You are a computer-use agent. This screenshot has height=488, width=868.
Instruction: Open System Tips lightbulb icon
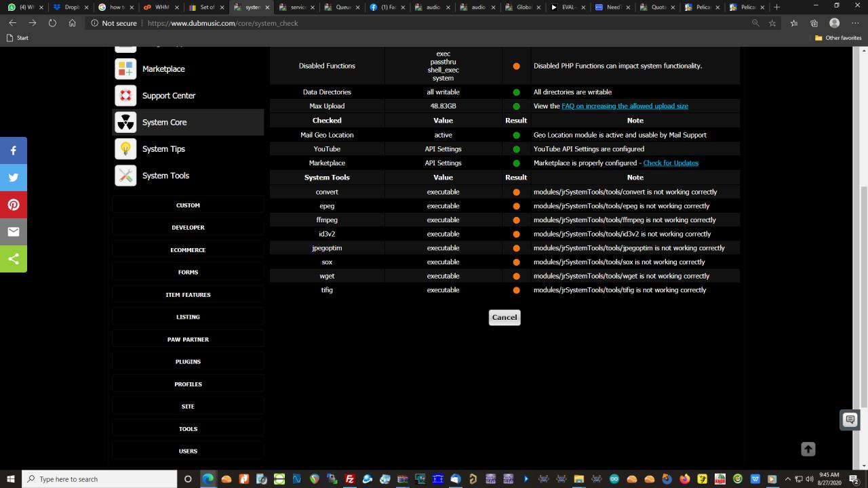pos(125,149)
